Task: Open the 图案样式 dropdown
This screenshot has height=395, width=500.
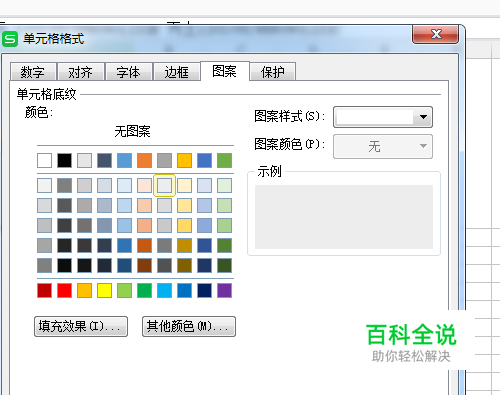Action: (x=383, y=117)
